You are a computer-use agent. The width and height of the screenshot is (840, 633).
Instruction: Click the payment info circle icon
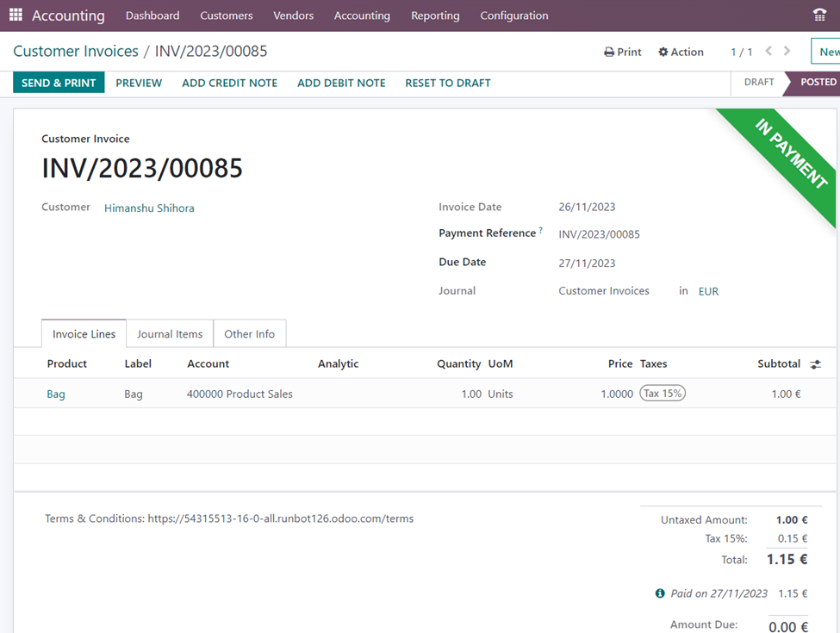660,593
